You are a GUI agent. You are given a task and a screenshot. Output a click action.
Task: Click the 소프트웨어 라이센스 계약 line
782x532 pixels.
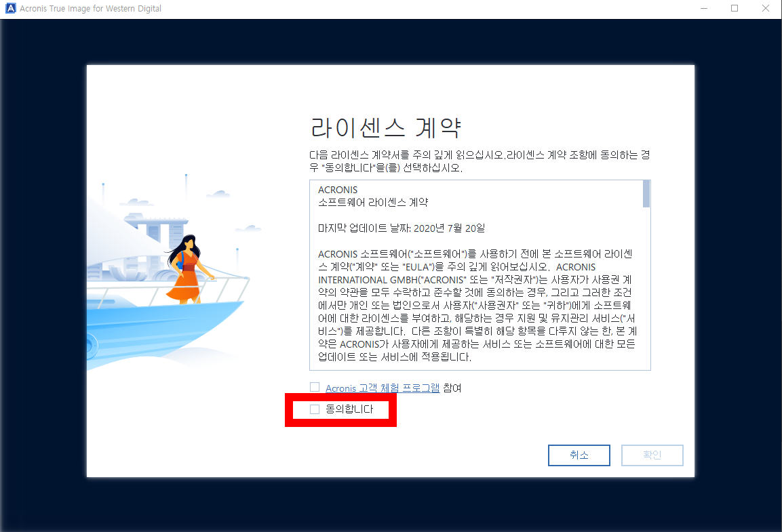tap(373, 202)
